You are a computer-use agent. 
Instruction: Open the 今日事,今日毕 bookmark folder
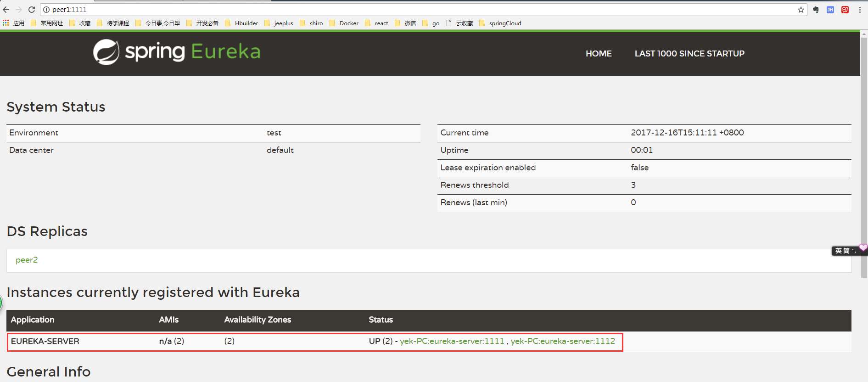pos(158,23)
